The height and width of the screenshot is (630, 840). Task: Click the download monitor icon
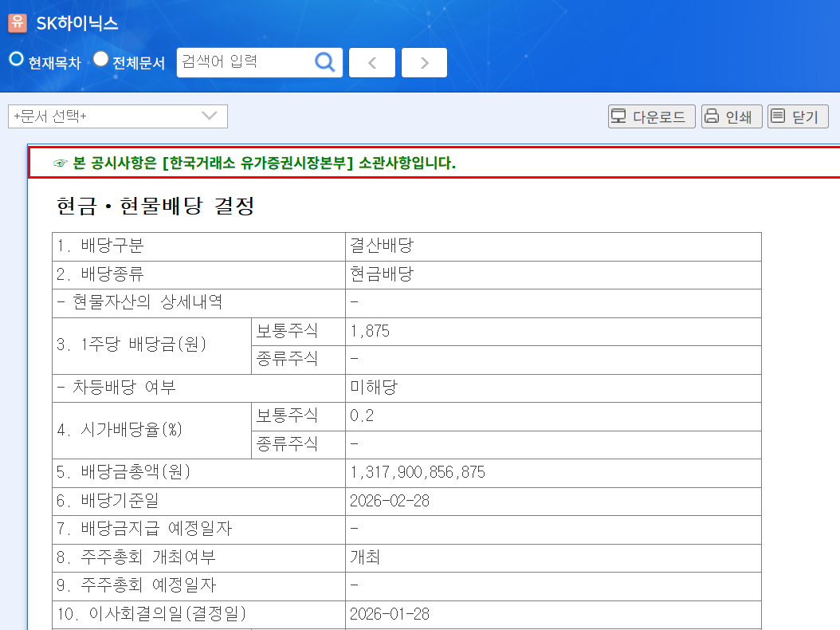click(618, 116)
